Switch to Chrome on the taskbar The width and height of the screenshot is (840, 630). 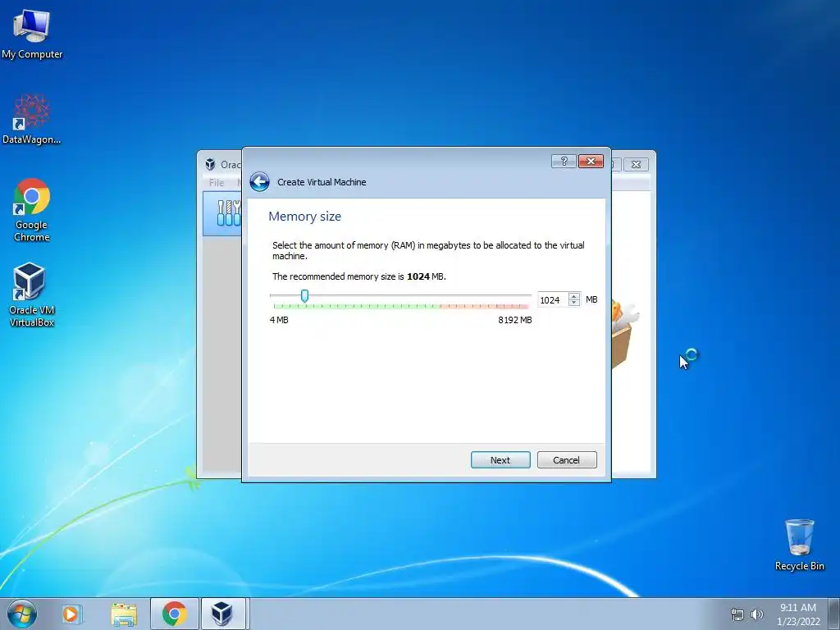[175, 614]
